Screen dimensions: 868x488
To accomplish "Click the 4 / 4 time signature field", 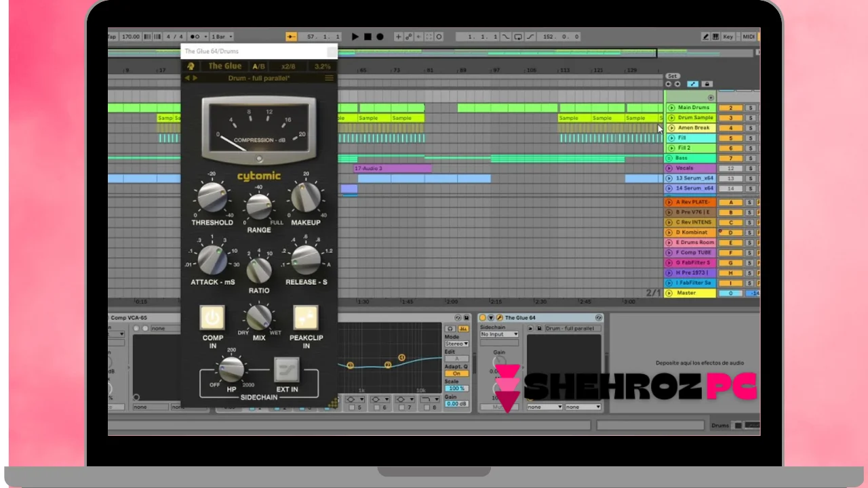I will [175, 37].
